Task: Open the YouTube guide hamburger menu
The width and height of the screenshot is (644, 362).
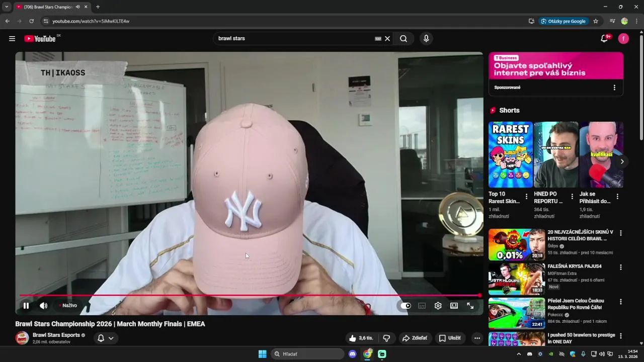Action: [x=12, y=39]
